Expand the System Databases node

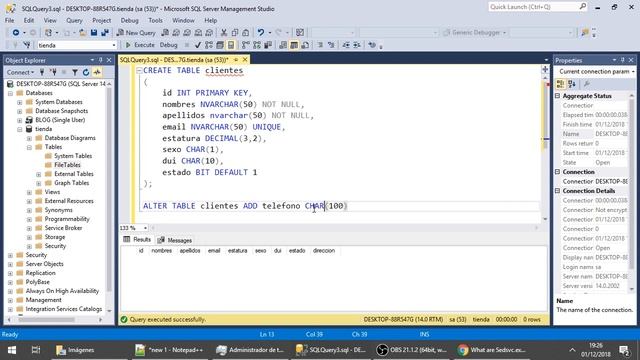pos(20,102)
